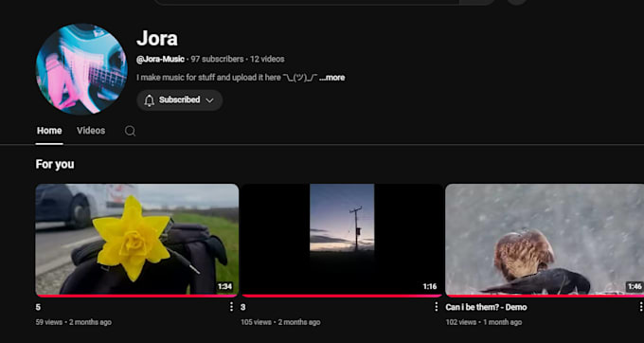Click the 1:16 duration badge
Image resolution: width=644 pixels, height=343 pixels.
click(x=430, y=286)
